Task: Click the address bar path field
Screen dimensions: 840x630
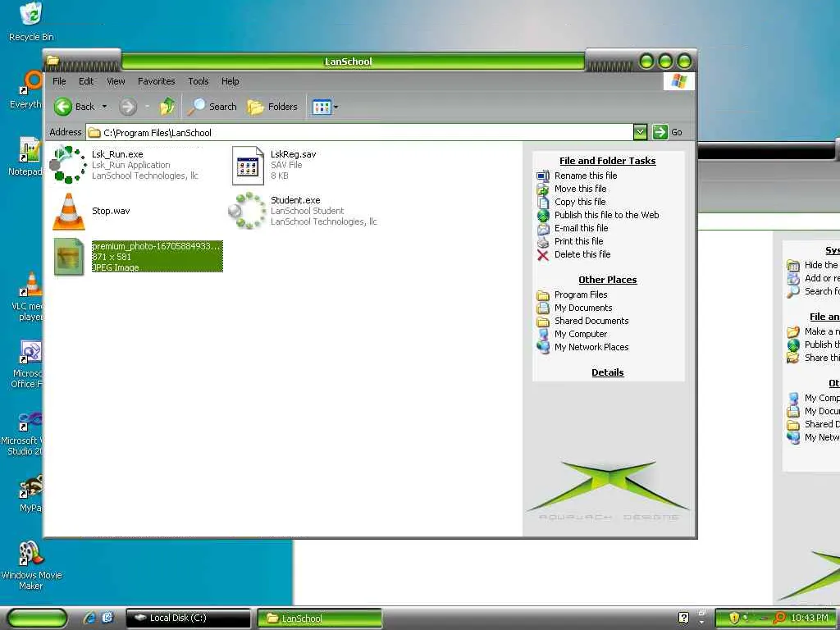Action: click(x=359, y=132)
